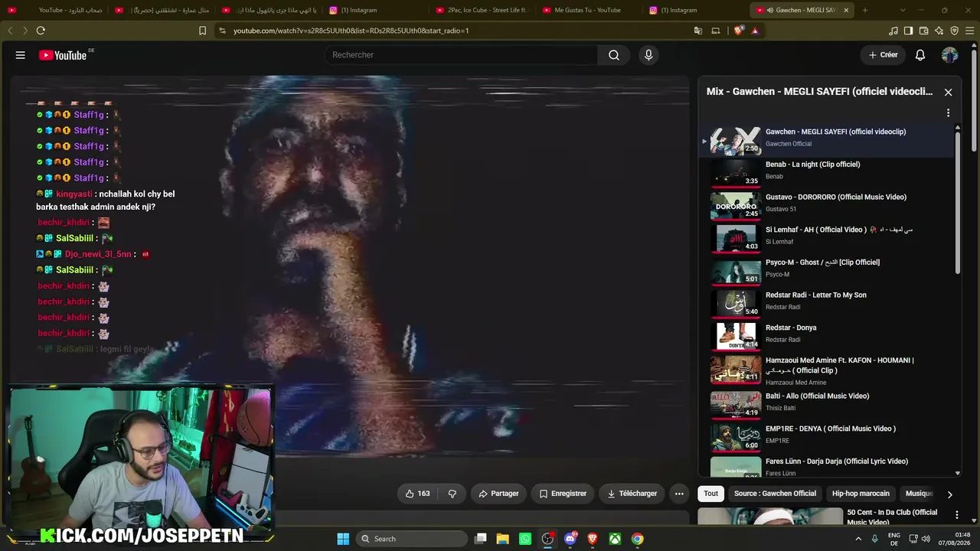This screenshot has width=980, height=551.
Task: Go forward in browser history
Action: click(x=24, y=31)
